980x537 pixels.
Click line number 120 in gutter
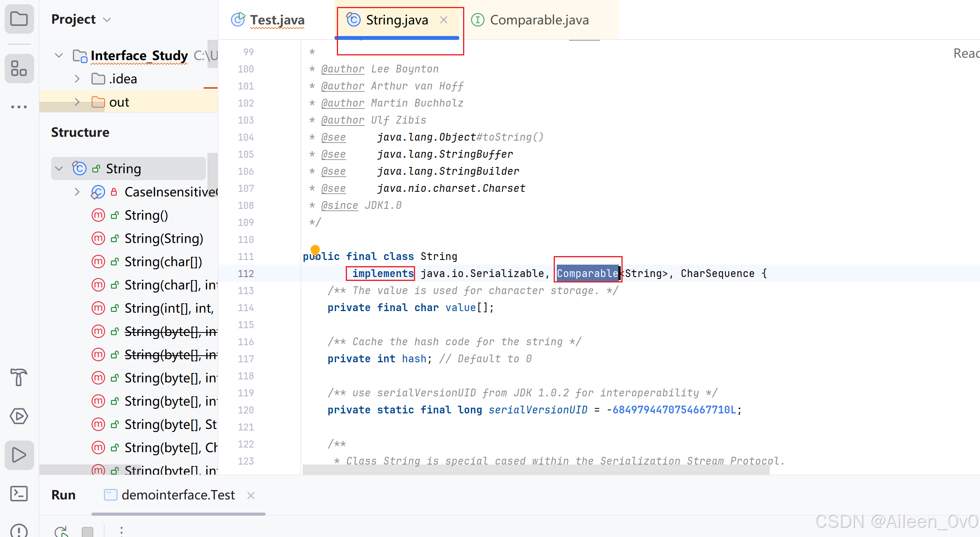246,410
